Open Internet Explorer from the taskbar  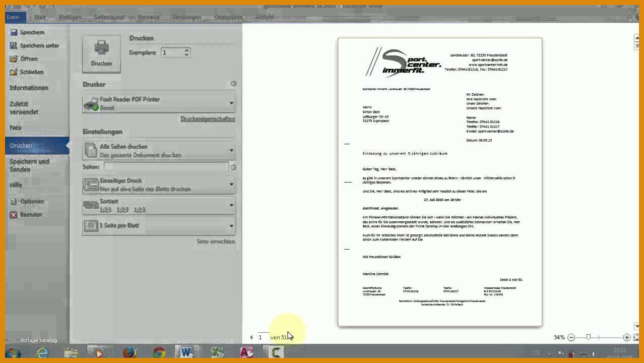43,352
